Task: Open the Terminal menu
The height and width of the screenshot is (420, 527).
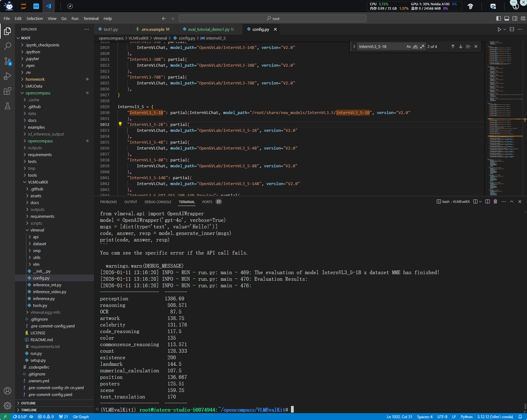Action: [91, 19]
